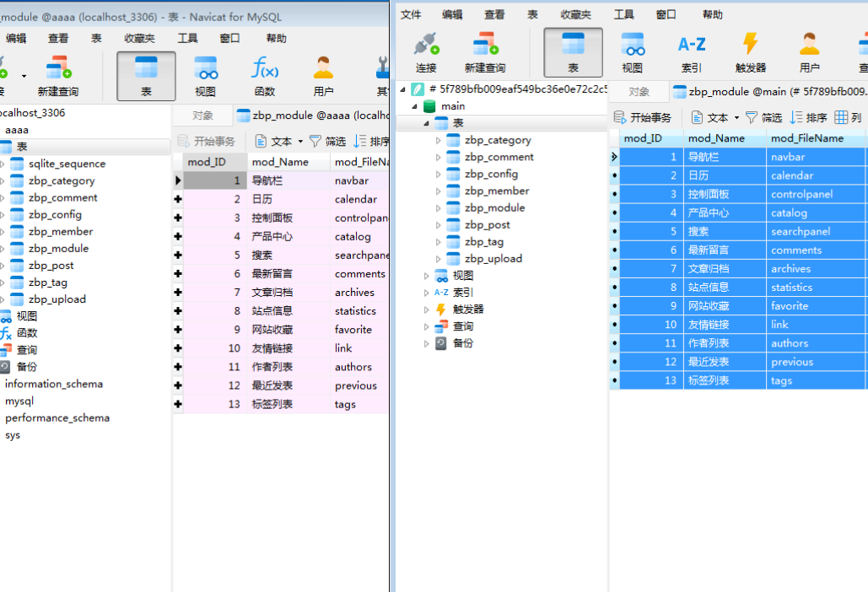Image resolution: width=868 pixels, height=592 pixels.
Task: Select zbp_module table in left tree
Action: tap(58, 249)
